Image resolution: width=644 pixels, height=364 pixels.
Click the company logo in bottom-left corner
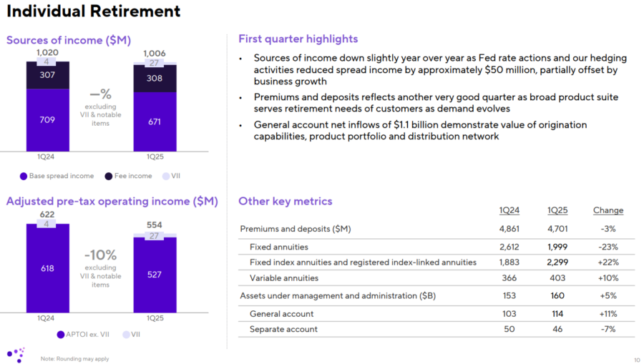point(17,353)
